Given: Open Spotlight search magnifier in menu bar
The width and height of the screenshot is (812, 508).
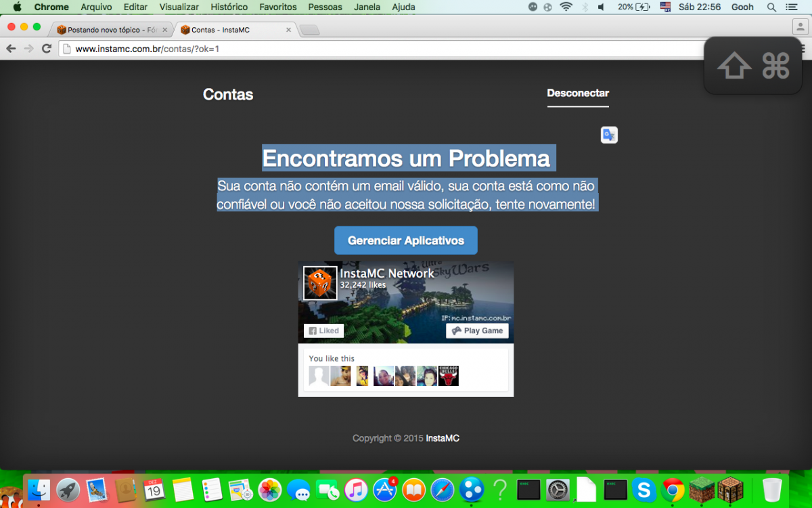Looking at the screenshot, I should pos(771,7).
